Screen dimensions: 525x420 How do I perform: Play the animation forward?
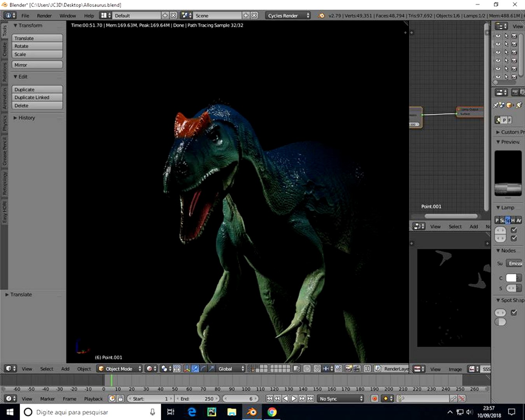click(294, 398)
